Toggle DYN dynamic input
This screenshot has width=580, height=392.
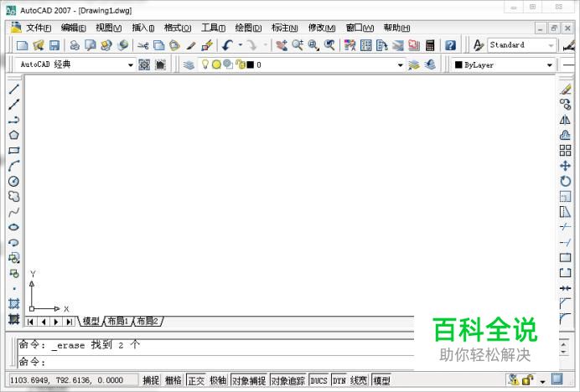pyautogui.click(x=339, y=380)
